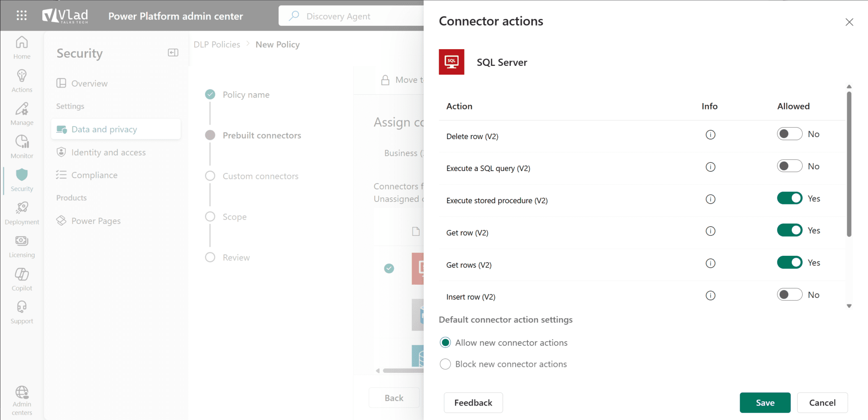The width and height of the screenshot is (868, 420).
Task: Select Block new connector actions
Action: [x=445, y=364]
